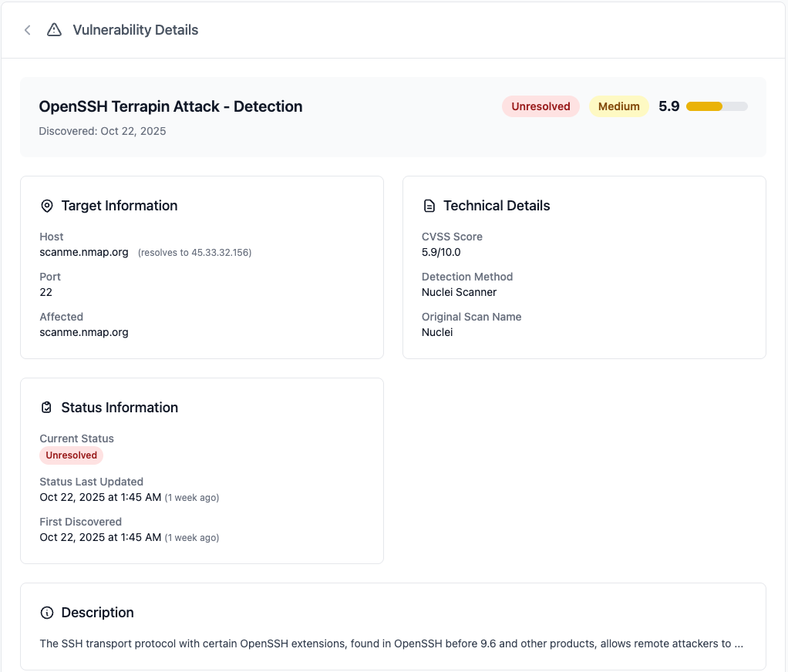Click the OpenSSH Terrapin Attack title
Viewport: 788px width, 672px height.
tap(170, 106)
